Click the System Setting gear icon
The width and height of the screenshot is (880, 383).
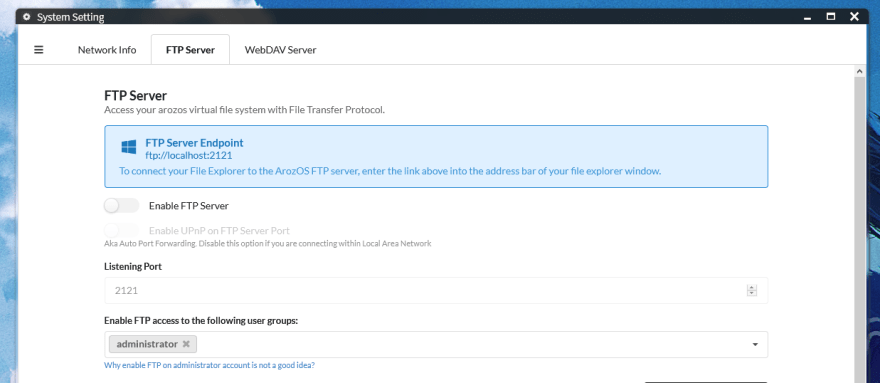pyautogui.click(x=26, y=17)
